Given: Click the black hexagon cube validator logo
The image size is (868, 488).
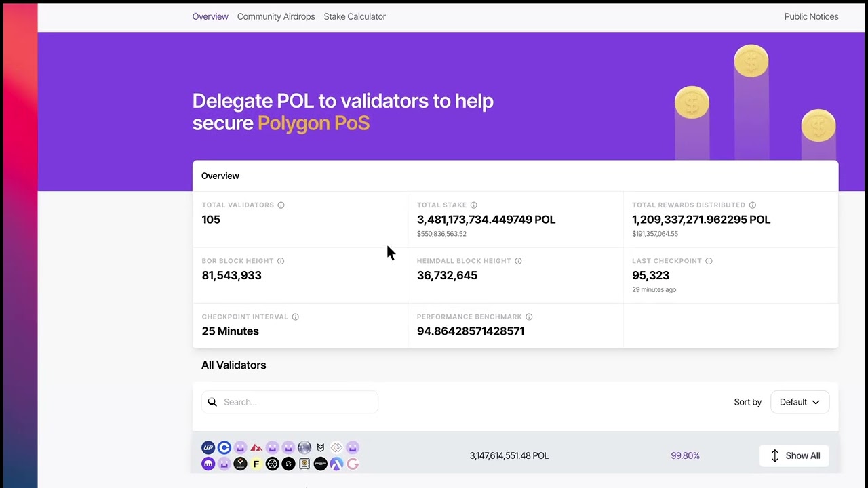Looking at the screenshot, I should [273, 464].
